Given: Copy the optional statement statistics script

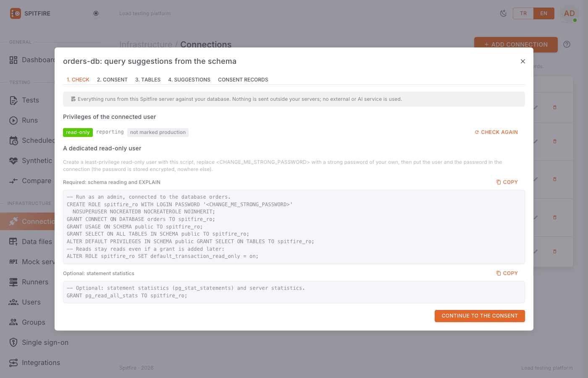Looking at the screenshot, I should click(507, 273).
